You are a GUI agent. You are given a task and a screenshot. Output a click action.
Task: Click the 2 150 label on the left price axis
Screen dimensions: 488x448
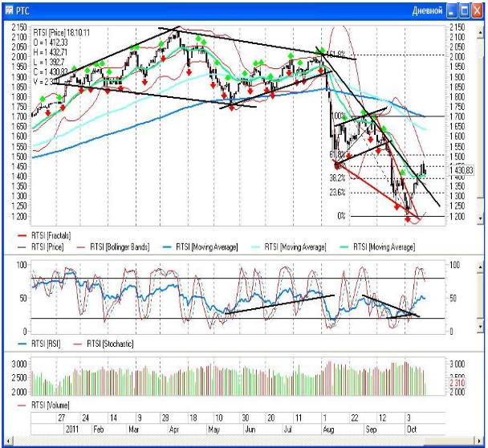click(x=19, y=27)
